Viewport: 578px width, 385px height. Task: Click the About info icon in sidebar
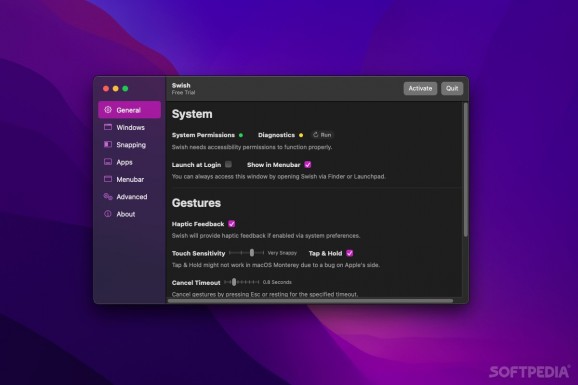click(x=108, y=214)
